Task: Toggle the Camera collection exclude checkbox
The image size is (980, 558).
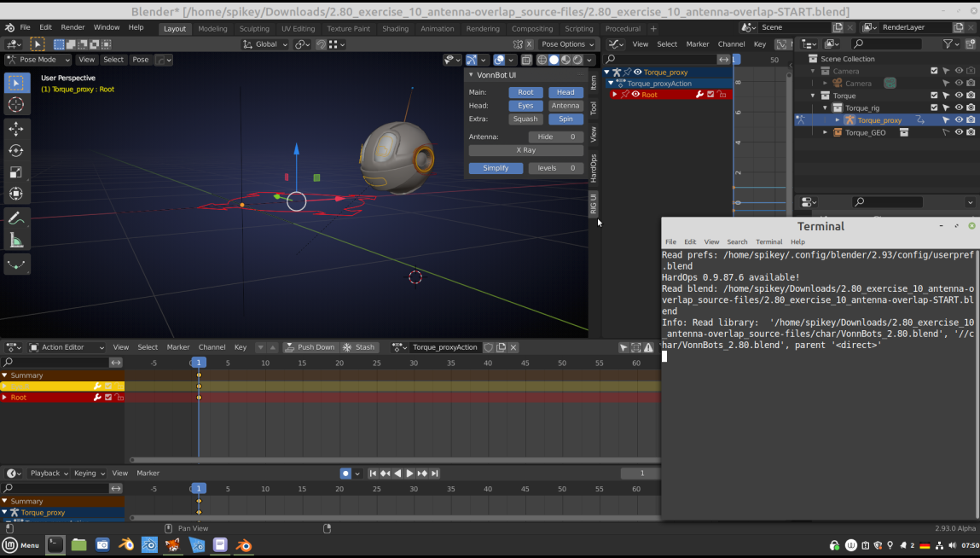Action: 935,72
